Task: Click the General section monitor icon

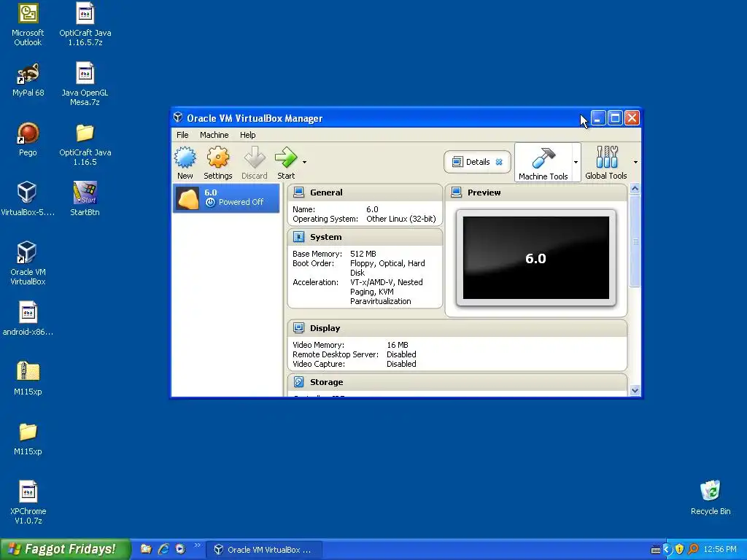Action: 298,192
